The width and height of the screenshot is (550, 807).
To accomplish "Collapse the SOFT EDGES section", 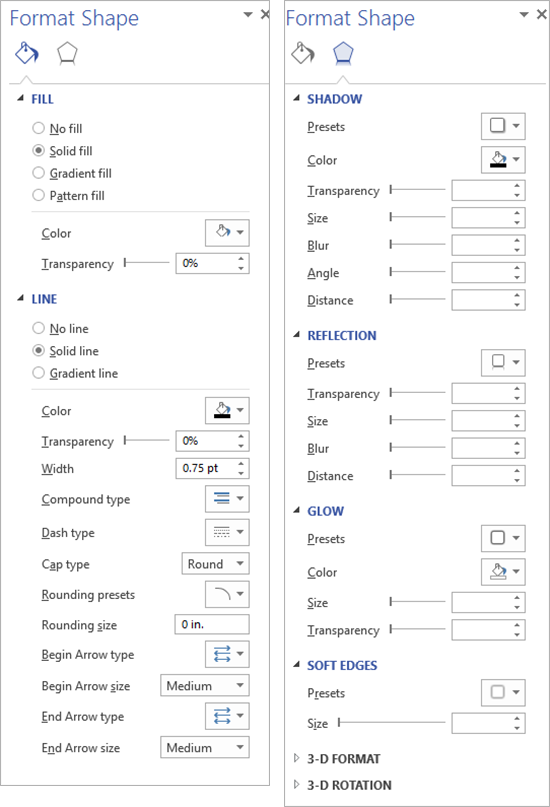I will click(x=296, y=664).
